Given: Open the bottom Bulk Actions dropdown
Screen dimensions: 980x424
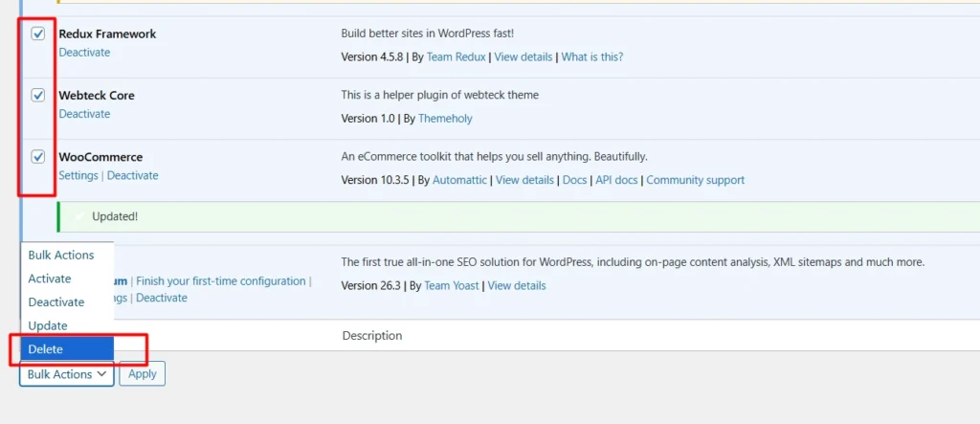Looking at the screenshot, I should (x=67, y=374).
